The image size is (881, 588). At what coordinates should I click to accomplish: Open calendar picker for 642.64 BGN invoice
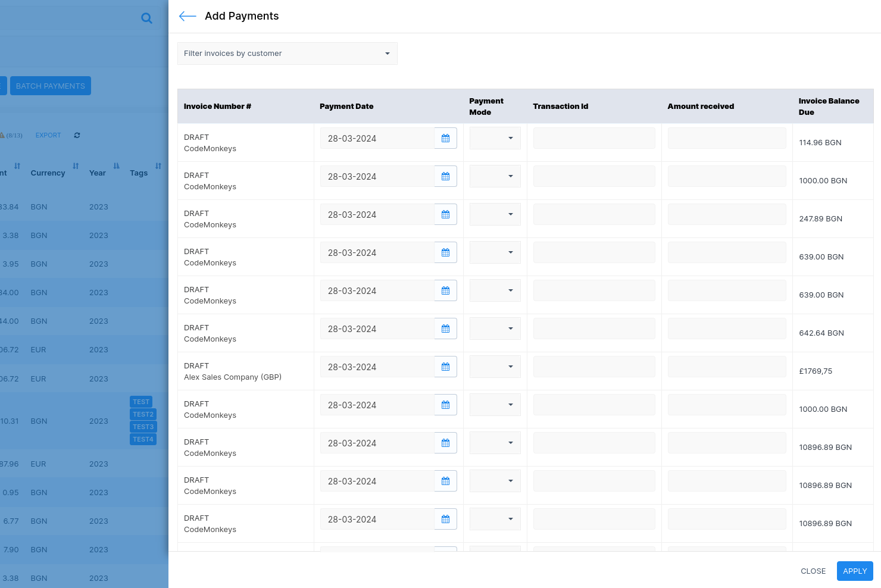445,329
